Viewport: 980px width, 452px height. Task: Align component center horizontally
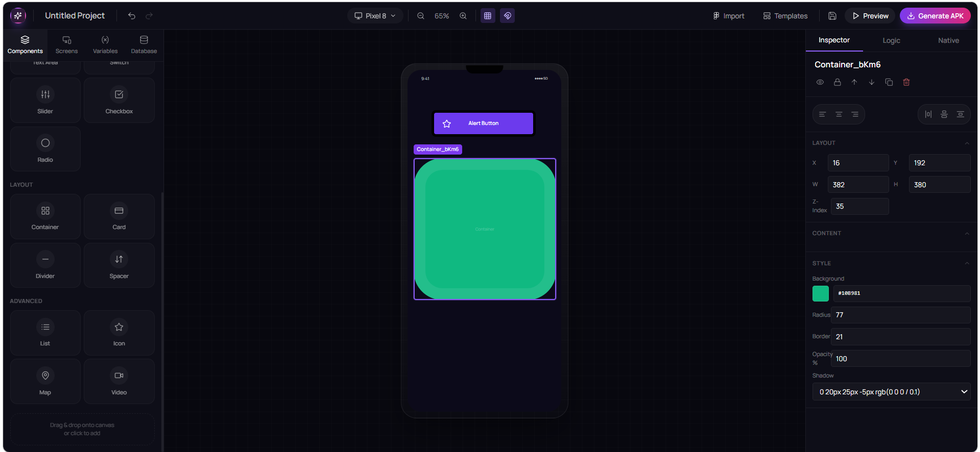click(x=839, y=114)
